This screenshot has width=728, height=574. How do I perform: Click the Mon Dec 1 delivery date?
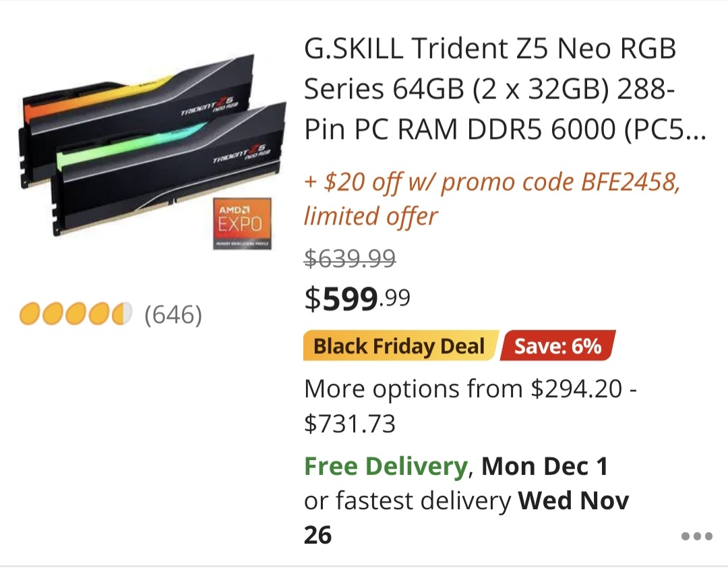click(545, 466)
